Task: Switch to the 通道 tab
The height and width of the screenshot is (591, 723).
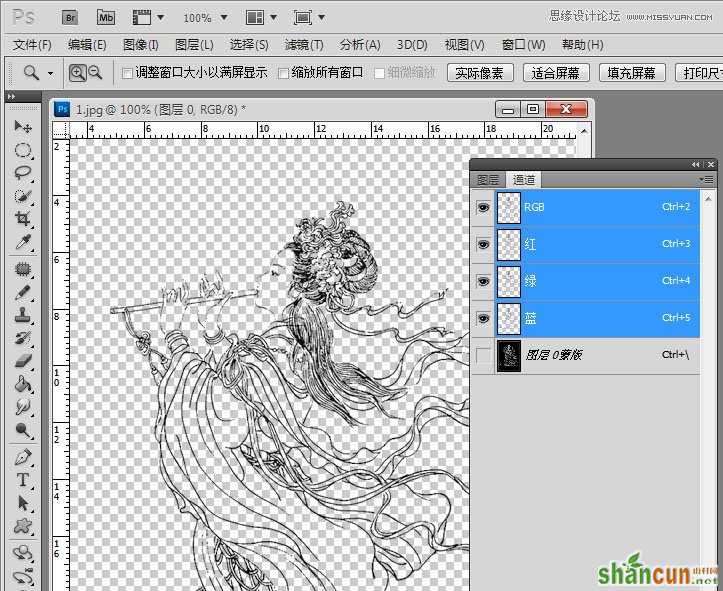Action: (x=524, y=179)
